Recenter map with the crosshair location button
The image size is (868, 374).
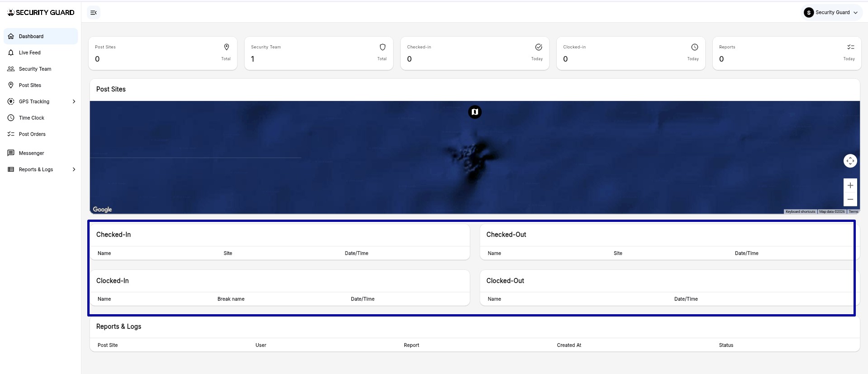[850, 161]
